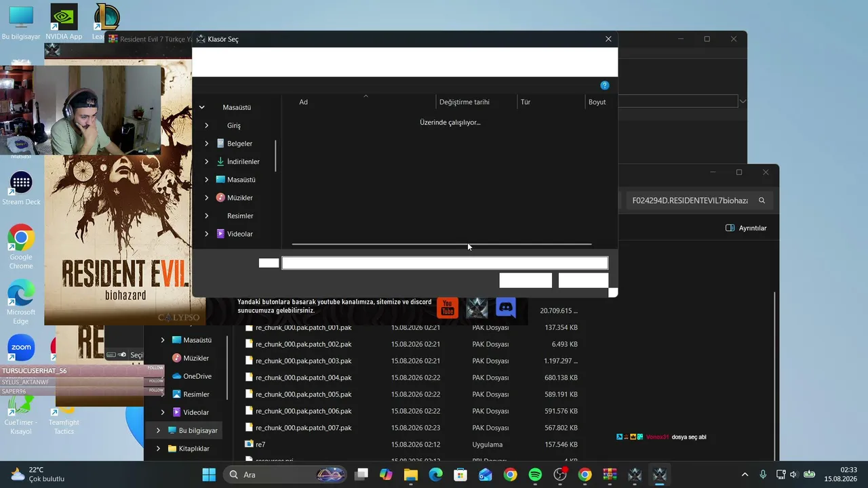Image resolution: width=868 pixels, height=488 pixels.
Task: Select Resimler in the Klasör Seç tree
Action: [x=241, y=216]
